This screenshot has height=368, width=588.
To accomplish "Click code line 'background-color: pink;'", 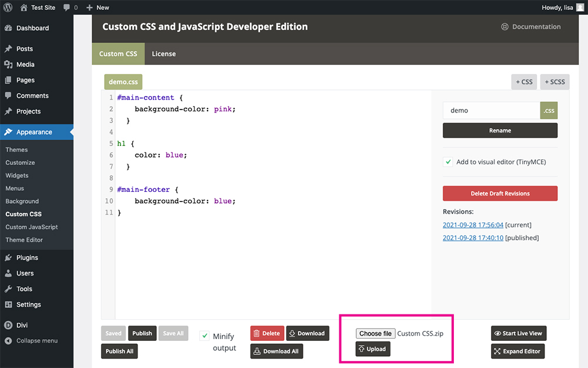I will [x=185, y=110].
